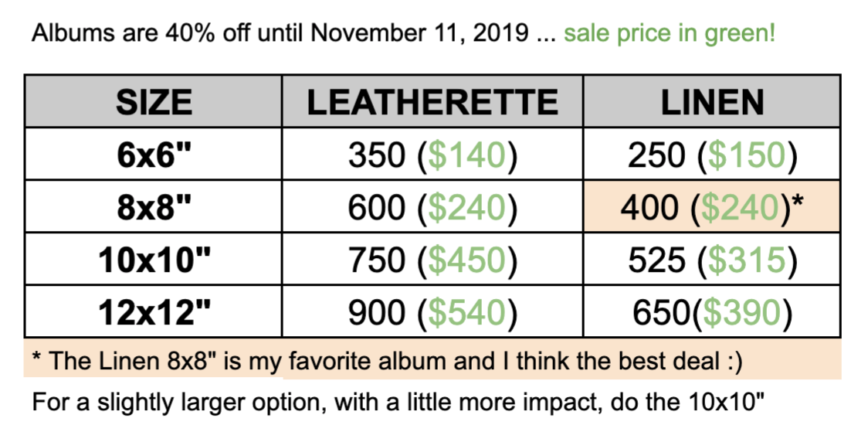Image resolution: width=868 pixels, height=442 pixels.
Task: Click the Leatherette 12x12 price 900 ($540)
Action: coord(432,312)
